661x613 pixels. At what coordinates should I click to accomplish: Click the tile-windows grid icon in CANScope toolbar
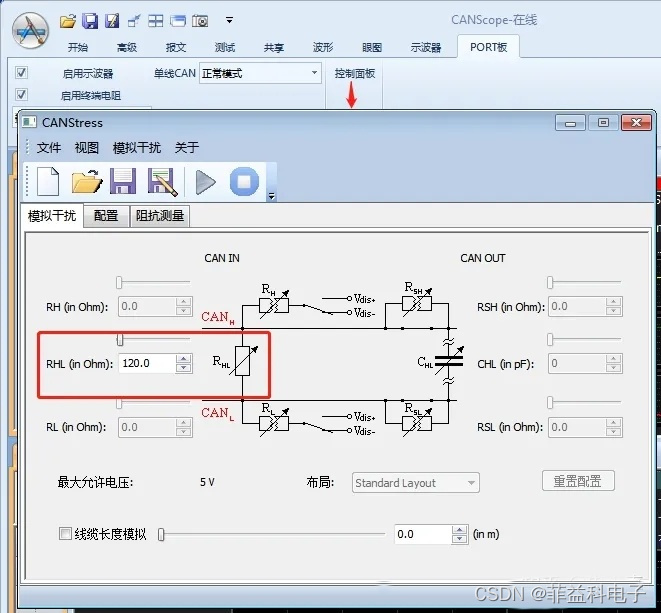click(x=156, y=21)
